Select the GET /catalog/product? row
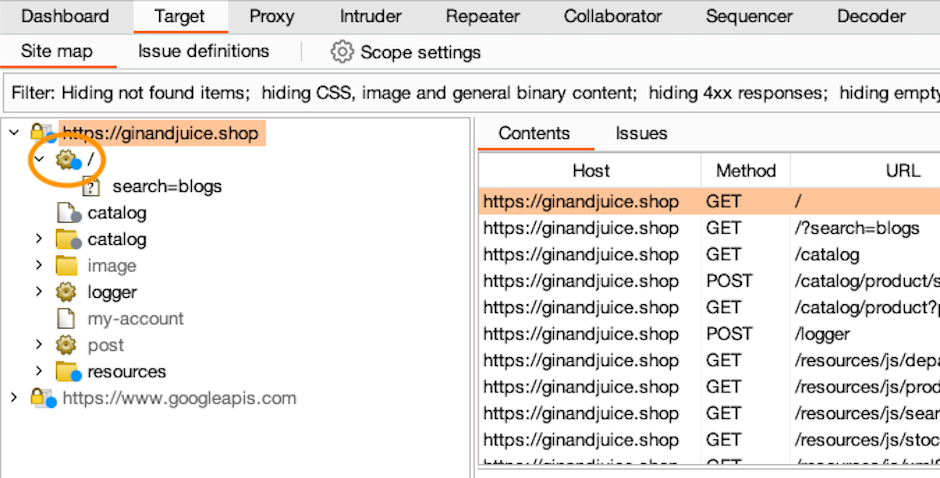This screenshot has width=940, height=478. pyautogui.click(x=709, y=307)
